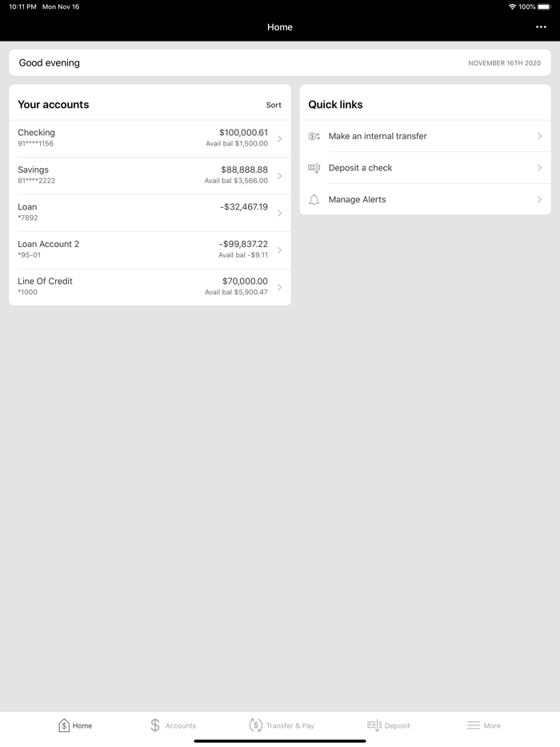560x747 pixels.
Task: Tap the Manage Alerts bell icon
Action: coord(314,200)
